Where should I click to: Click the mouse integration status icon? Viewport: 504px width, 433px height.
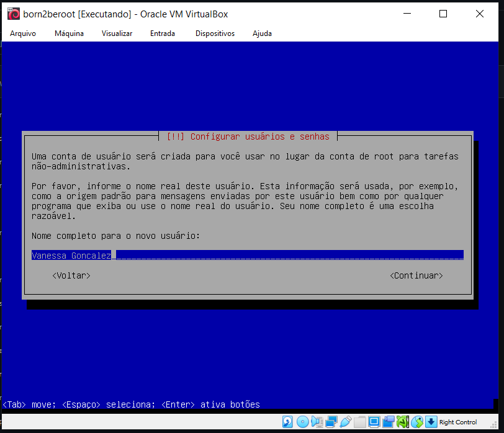click(x=416, y=422)
